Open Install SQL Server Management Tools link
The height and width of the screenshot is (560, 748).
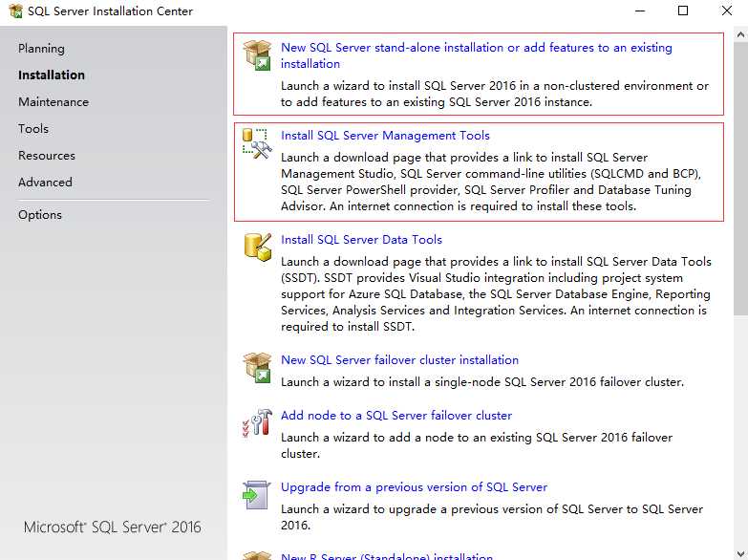(x=385, y=136)
